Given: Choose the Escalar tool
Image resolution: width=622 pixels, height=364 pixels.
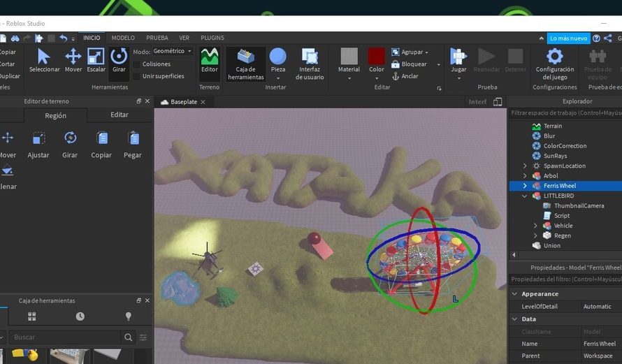Looking at the screenshot, I should (x=96, y=61).
